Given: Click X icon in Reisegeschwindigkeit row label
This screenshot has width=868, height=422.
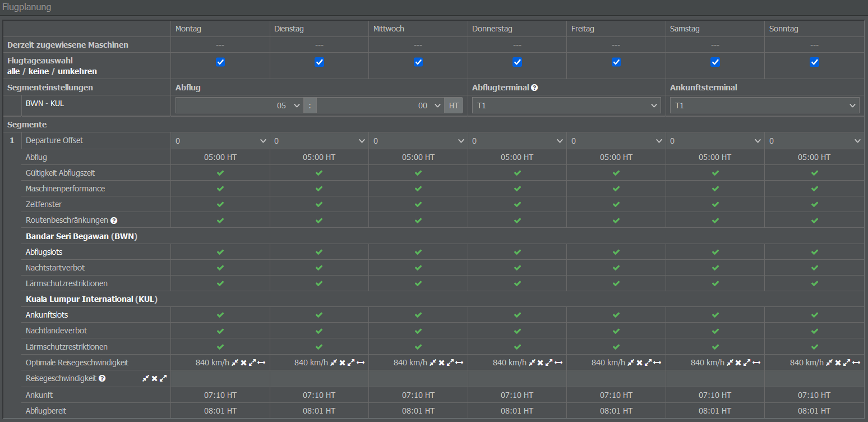Looking at the screenshot, I should 154,378.
